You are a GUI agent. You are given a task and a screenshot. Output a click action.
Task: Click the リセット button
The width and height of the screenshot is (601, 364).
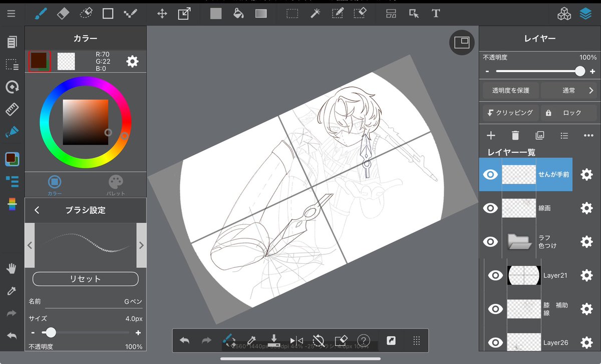click(85, 279)
